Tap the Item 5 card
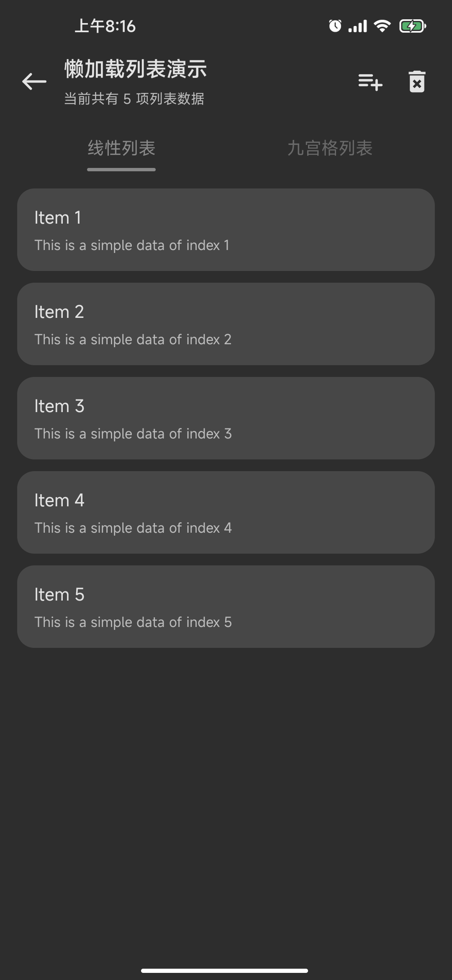 pyautogui.click(x=226, y=606)
